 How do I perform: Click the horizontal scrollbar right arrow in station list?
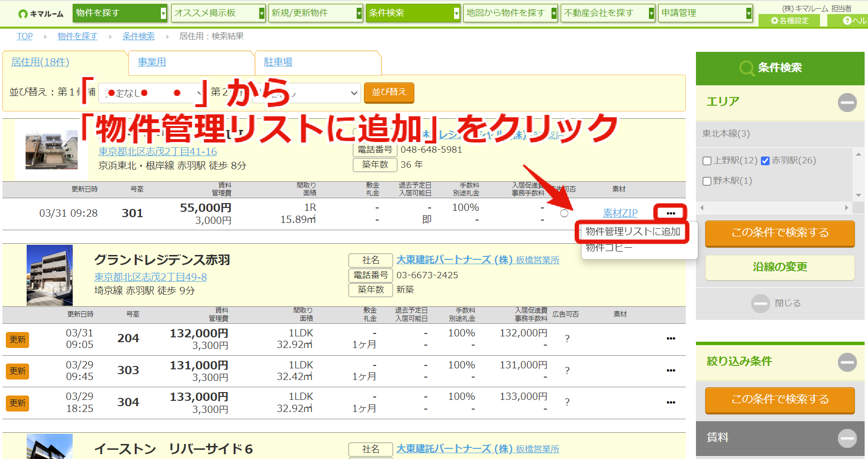pyautogui.click(x=847, y=208)
